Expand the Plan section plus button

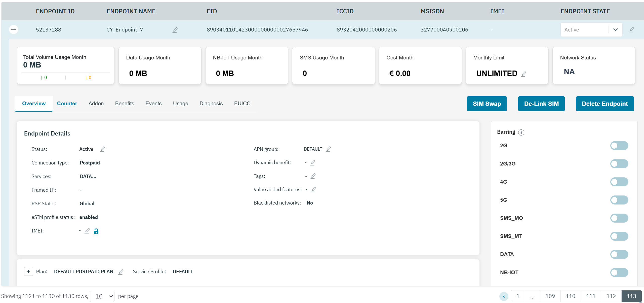pyautogui.click(x=28, y=272)
